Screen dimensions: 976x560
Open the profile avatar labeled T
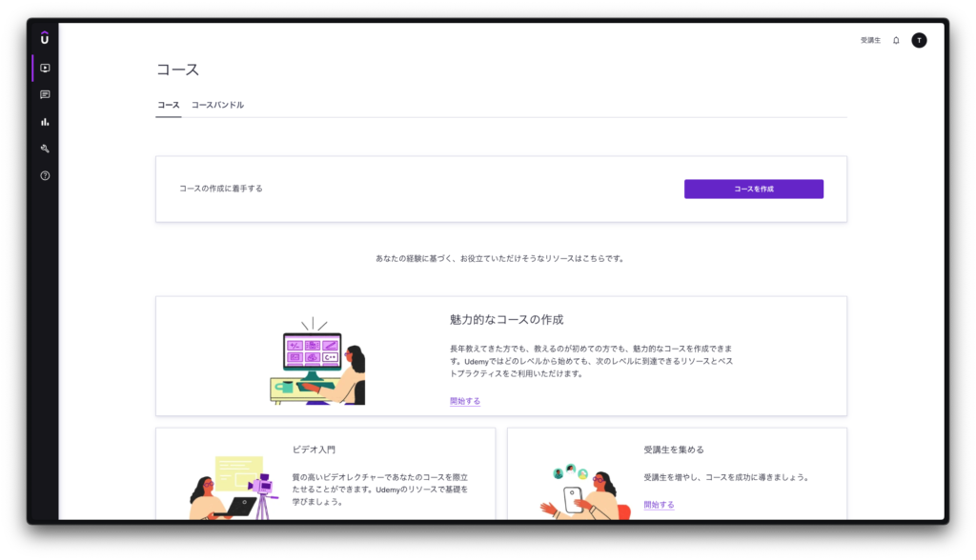(919, 40)
